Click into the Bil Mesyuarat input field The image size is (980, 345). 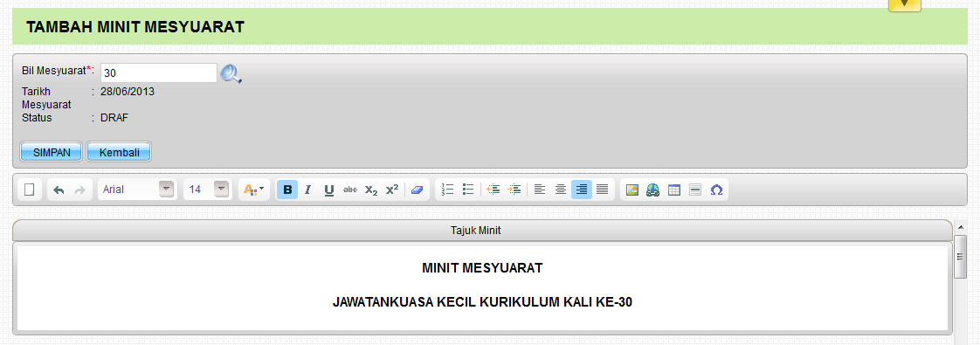tap(159, 73)
